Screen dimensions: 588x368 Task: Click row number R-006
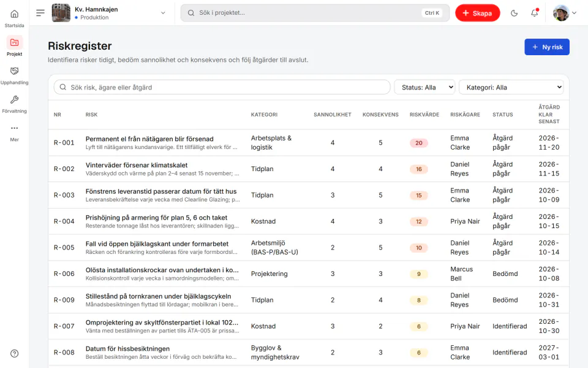64,274
